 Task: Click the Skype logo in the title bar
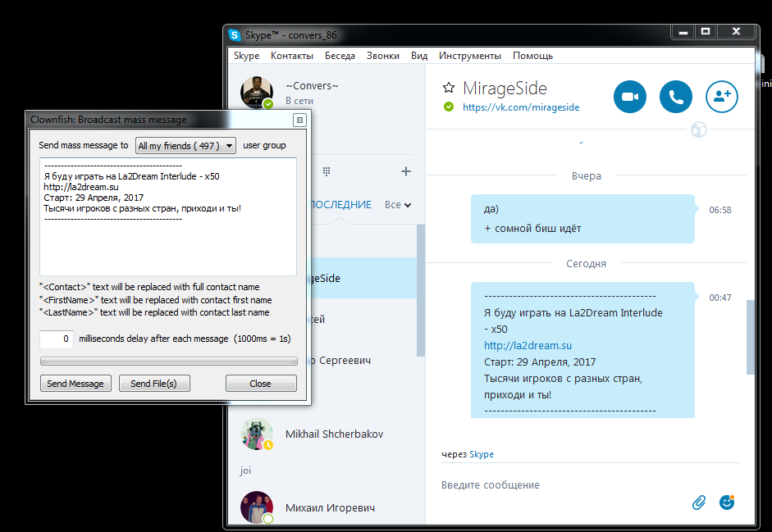pyautogui.click(x=235, y=35)
